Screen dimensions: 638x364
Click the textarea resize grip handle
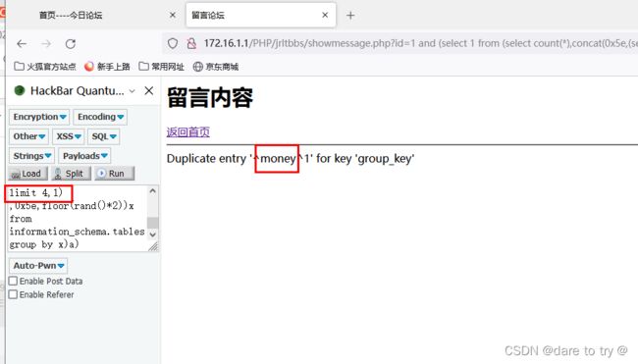[153, 246]
